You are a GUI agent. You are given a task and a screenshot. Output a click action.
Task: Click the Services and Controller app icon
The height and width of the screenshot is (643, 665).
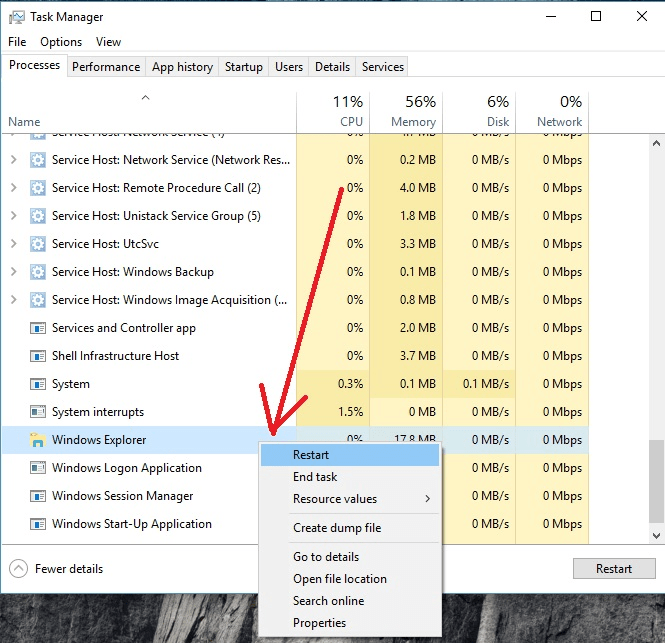38,328
